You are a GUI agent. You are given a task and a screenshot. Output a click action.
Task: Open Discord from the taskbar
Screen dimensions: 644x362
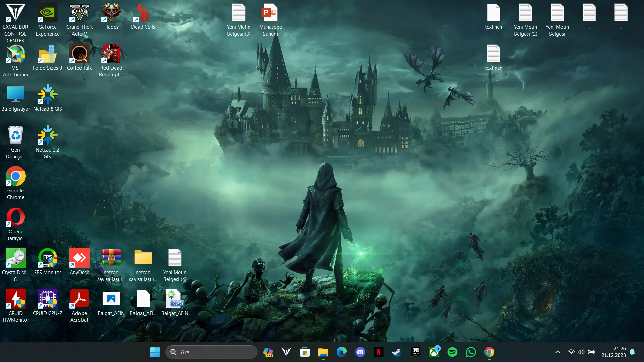(360, 352)
